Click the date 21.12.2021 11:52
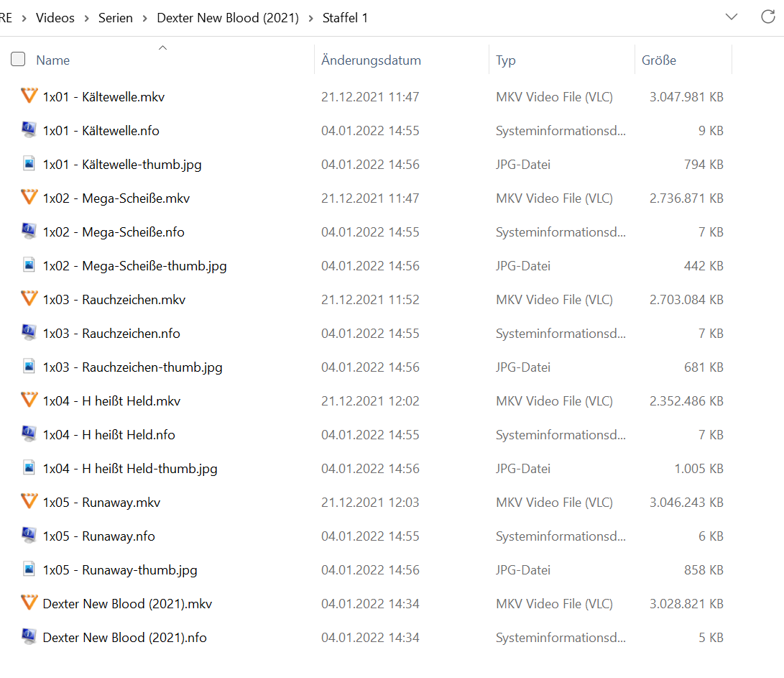 (x=370, y=300)
